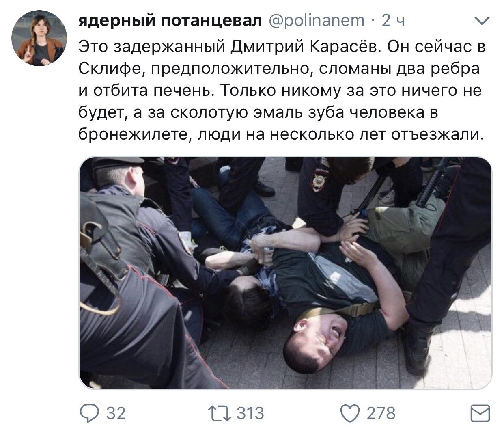Click the tweet line starting "Склифе, предположительно"
The height and width of the screenshot is (447, 504).
[x=279, y=69]
